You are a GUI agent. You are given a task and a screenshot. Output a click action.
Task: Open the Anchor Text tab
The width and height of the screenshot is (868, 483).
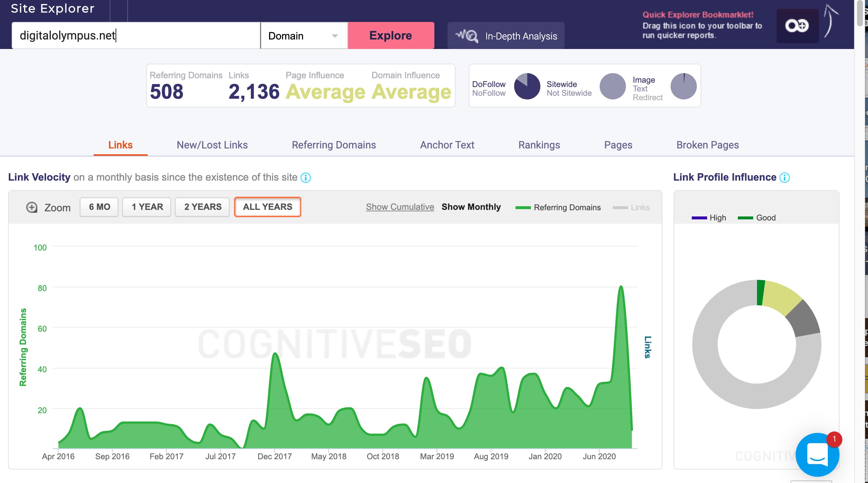tap(447, 145)
